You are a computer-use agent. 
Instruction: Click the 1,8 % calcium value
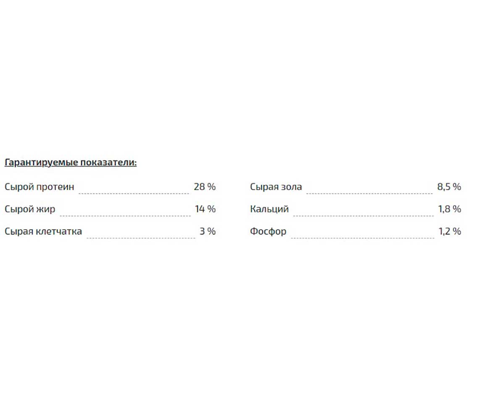449,209
